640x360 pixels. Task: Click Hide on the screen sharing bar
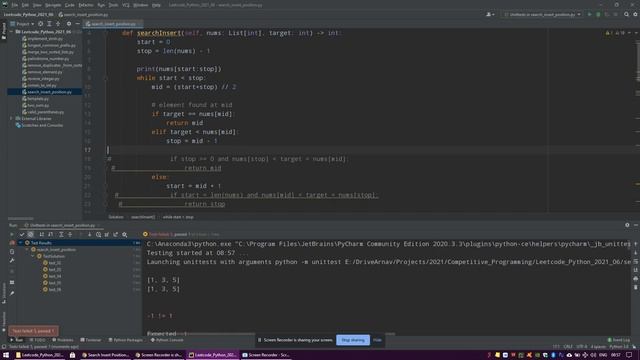[x=378, y=340]
